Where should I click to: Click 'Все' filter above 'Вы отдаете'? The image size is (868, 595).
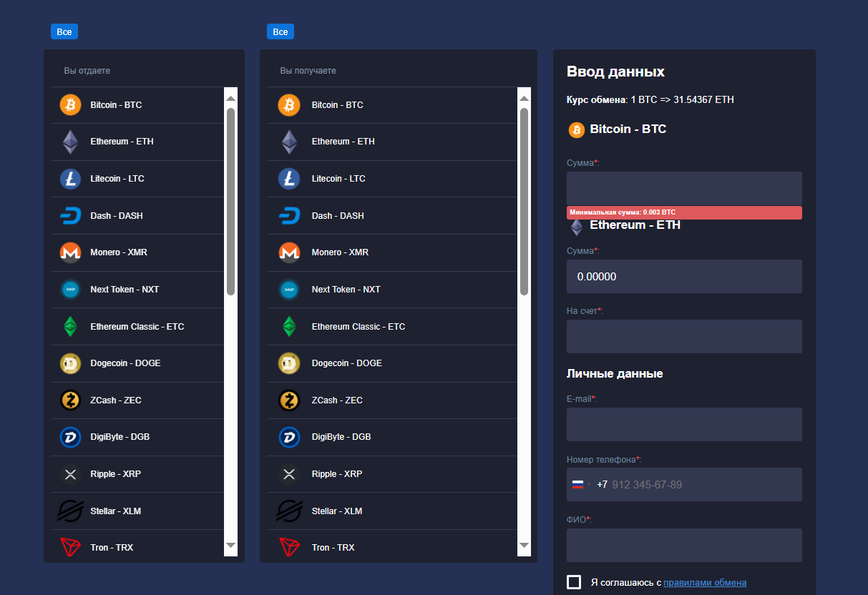pyautogui.click(x=64, y=31)
